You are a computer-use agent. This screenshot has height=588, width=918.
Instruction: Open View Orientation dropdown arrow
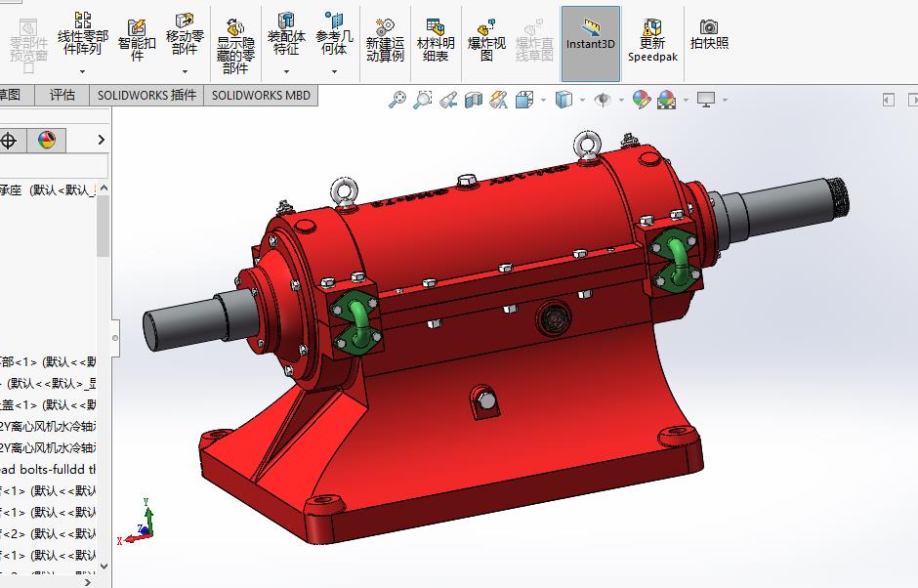coord(543,101)
